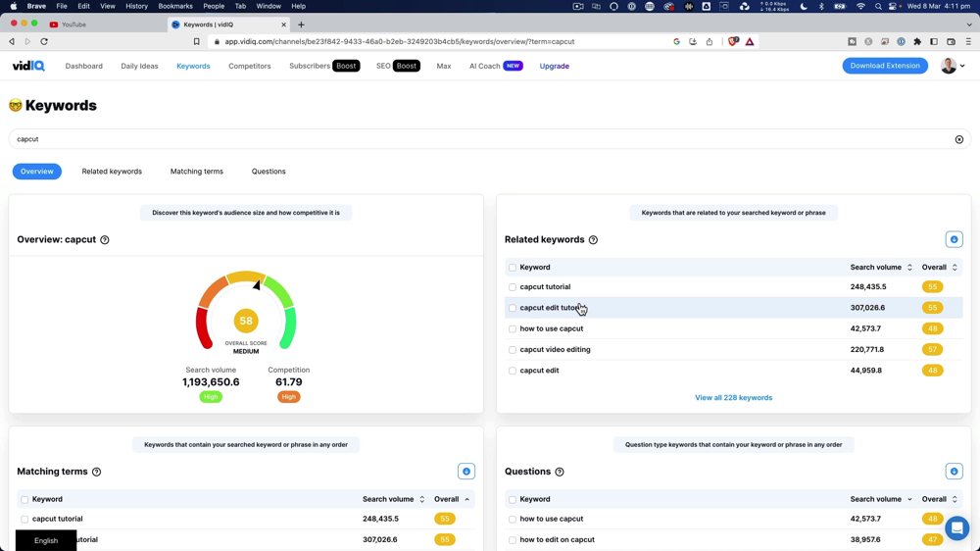Switch to the Matching terms tab
Screen dimensions: 980x551
[196, 172]
